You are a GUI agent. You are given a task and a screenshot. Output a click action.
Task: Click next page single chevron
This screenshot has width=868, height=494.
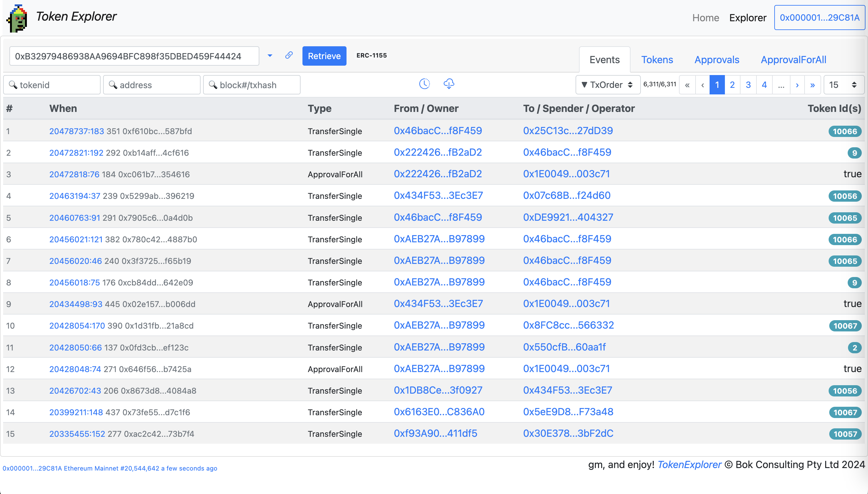point(797,85)
